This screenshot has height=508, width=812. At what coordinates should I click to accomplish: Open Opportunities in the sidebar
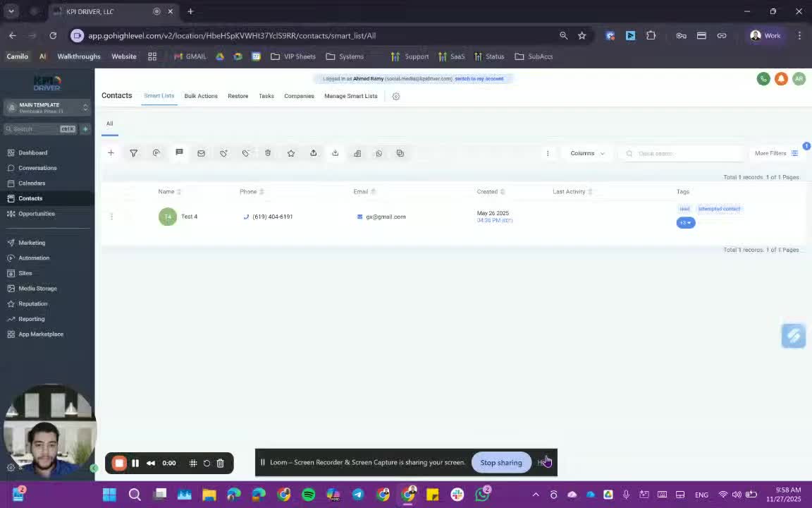tap(36, 214)
